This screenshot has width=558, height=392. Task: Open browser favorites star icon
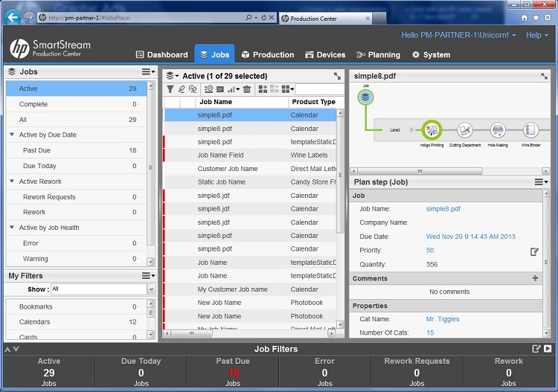(x=536, y=18)
